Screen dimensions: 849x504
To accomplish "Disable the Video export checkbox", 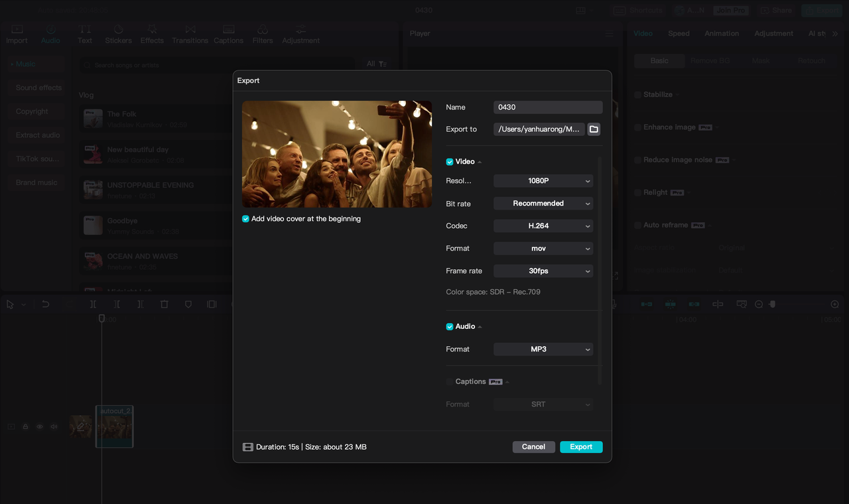I will [x=448, y=161].
